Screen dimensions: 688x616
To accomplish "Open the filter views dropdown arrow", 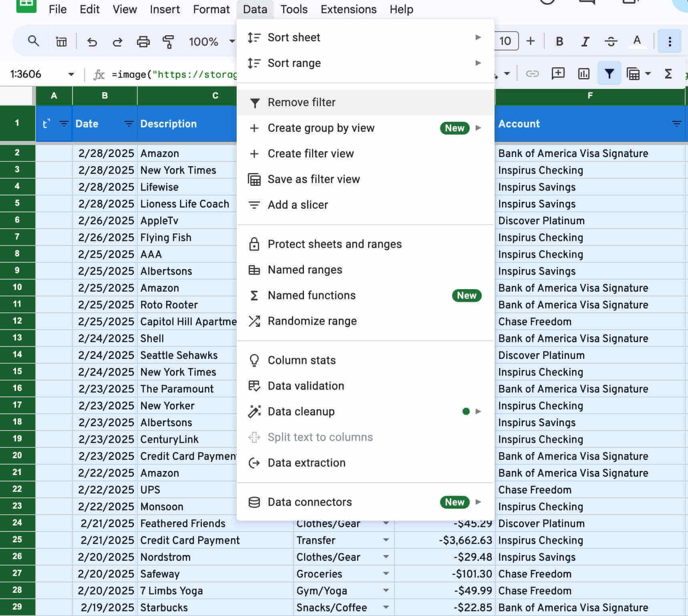I will point(648,74).
